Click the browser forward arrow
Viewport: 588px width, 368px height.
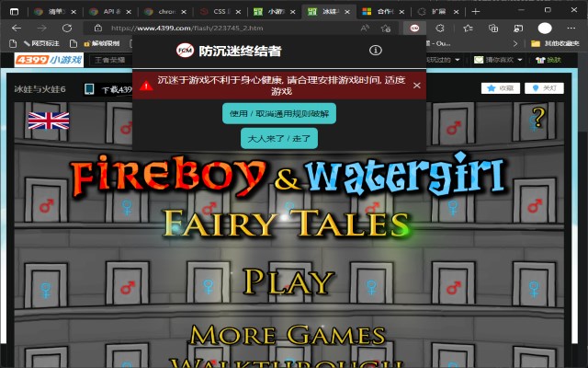pyautogui.click(x=41, y=29)
